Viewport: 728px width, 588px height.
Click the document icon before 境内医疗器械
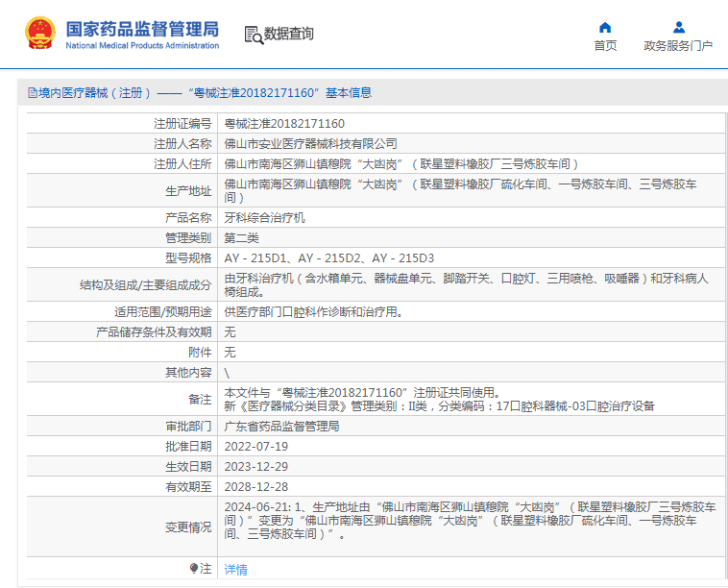(33, 93)
